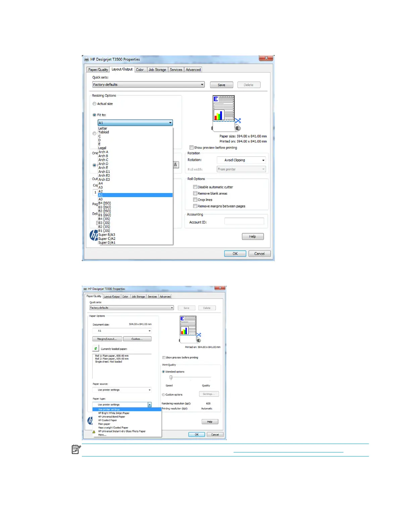
Task: Open Advanced tab in the lower dialog
Action: [x=165, y=297]
